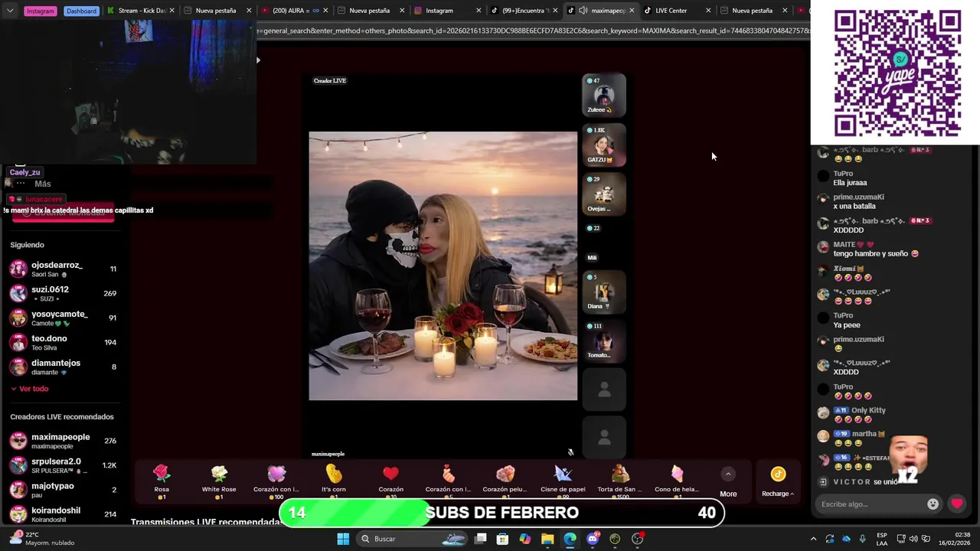This screenshot has height=551, width=980.
Task: Open Discord from taskbar
Action: [x=593, y=539]
